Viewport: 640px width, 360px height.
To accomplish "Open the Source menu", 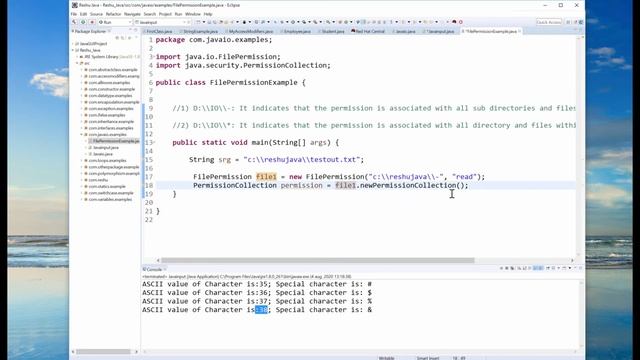I will coord(96,14).
